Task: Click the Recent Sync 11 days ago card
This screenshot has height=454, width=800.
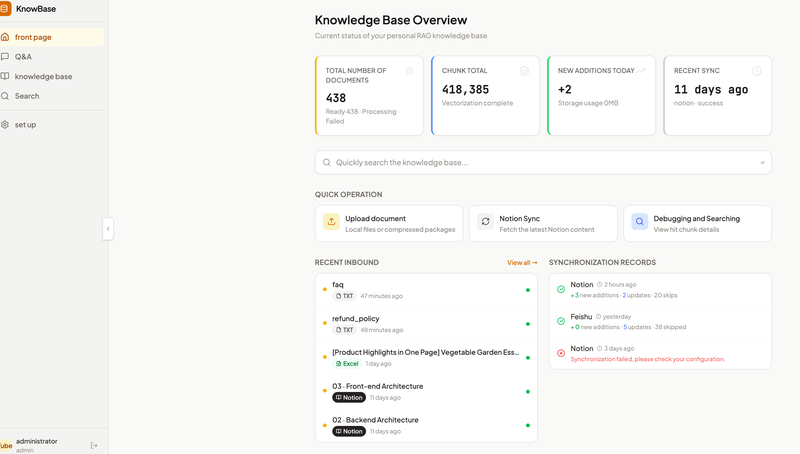Action: (x=717, y=95)
